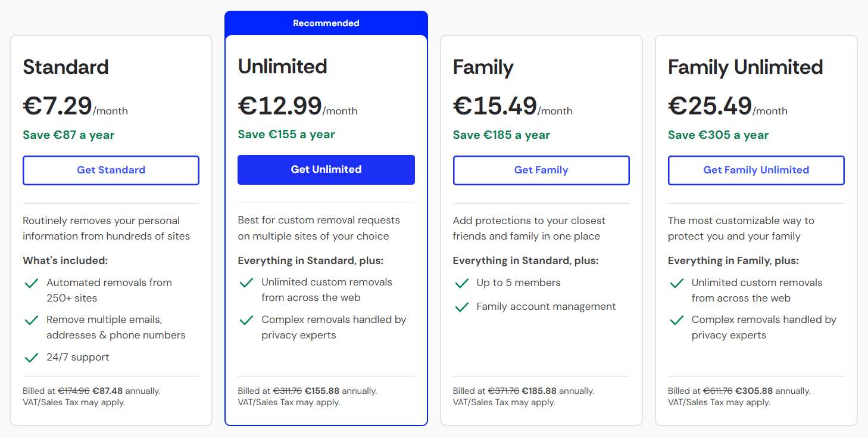Click the Save €185 a year text
The width and height of the screenshot is (868, 438).
(501, 135)
